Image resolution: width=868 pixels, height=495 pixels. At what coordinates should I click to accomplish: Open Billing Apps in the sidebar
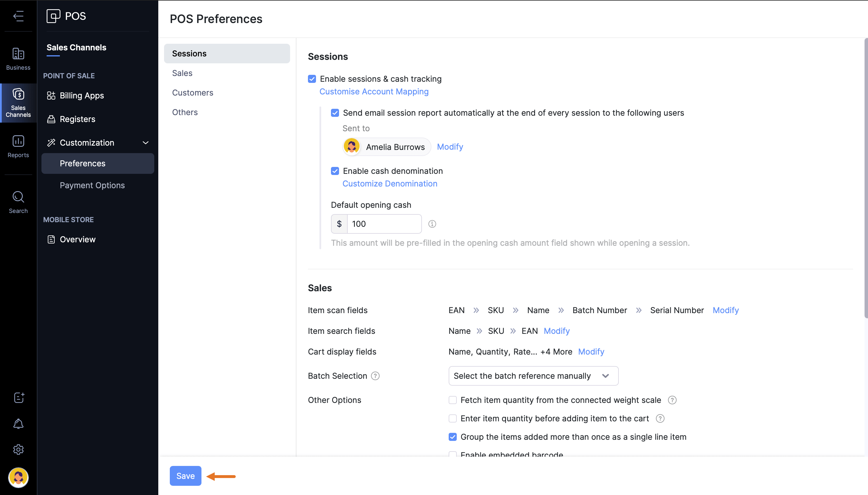click(x=82, y=96)
